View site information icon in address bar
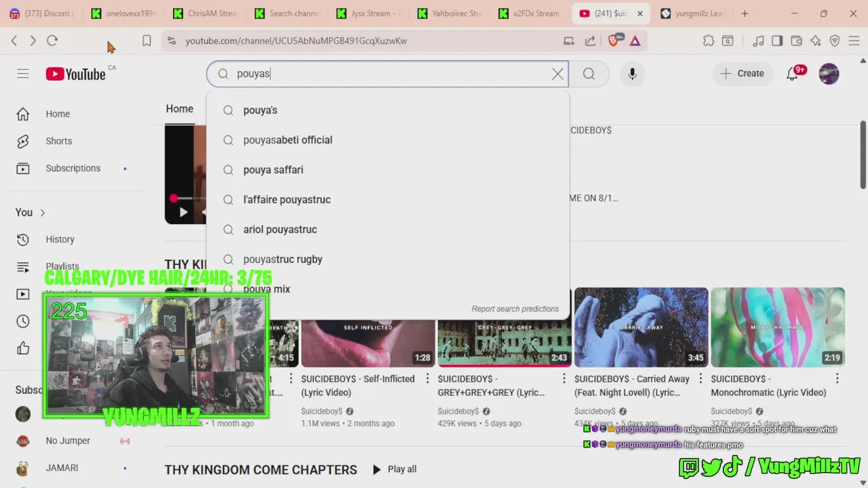This screenshot has height=488, width=868. 172,41
